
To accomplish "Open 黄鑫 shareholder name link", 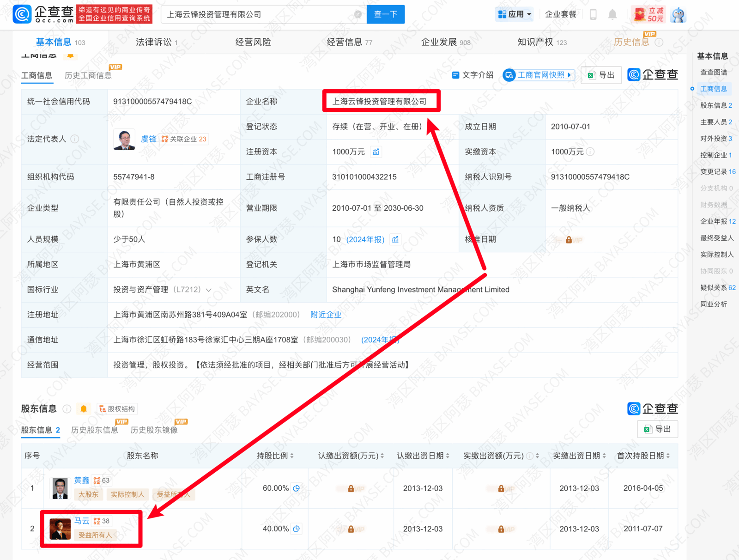I will 82,481.
